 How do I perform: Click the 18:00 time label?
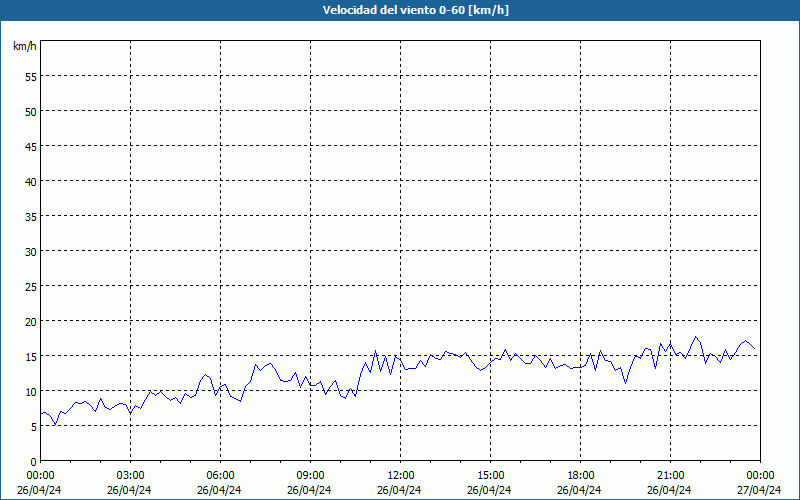[581, 476]
